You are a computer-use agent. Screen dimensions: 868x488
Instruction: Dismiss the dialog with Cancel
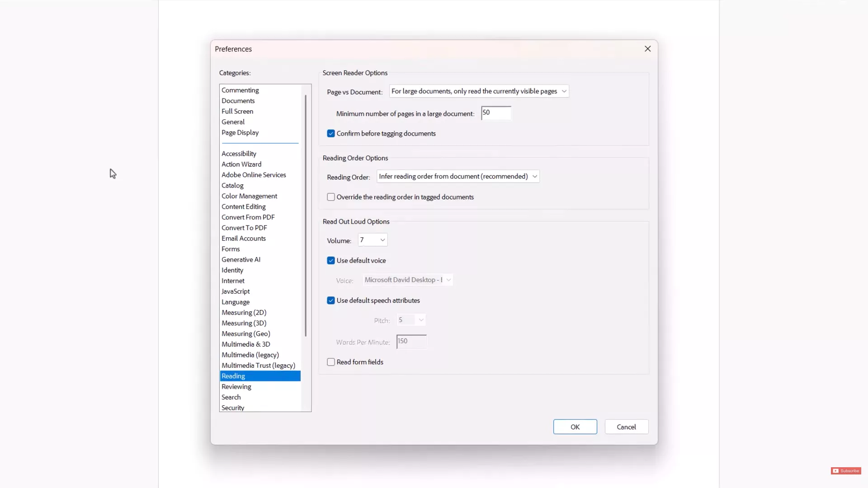626,427
